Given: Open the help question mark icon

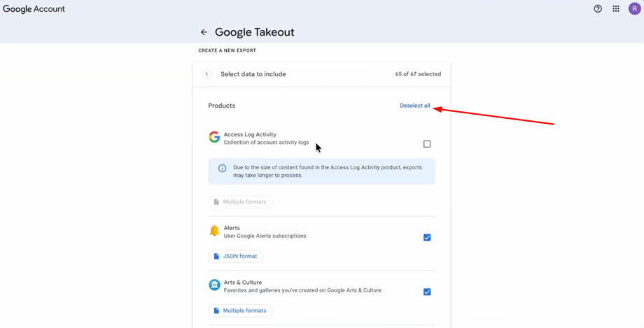Looking at the screenshot, I should coord(598,8).
